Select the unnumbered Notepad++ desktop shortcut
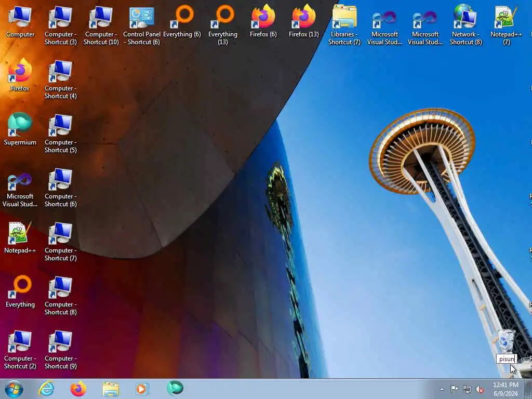Screen dimensions: 532x399 pyautogui.click(x=20, y=238)
